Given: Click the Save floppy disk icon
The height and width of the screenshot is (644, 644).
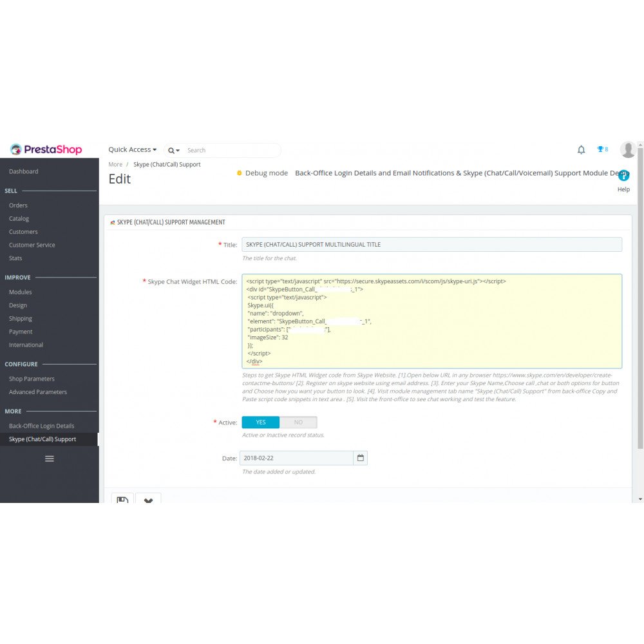Looking at the screenshot, I should (x=122, y=499).
